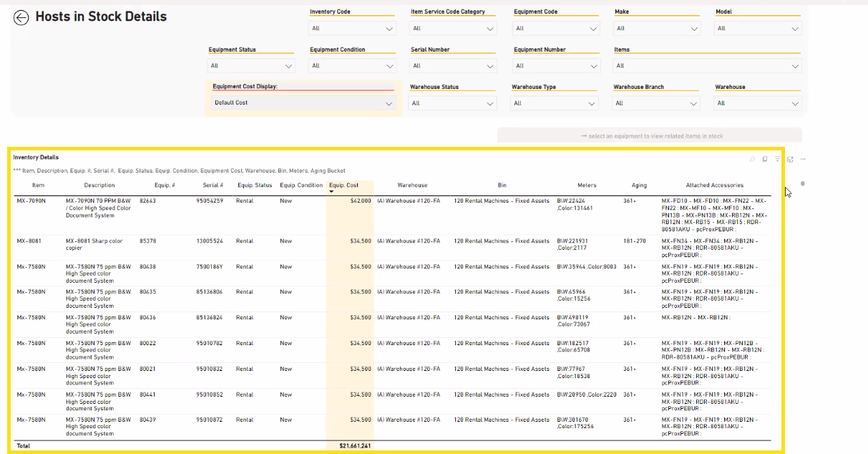Expand the Equipment Status dropdown
This screenshot has width=868, height=454.
[251, 66]
